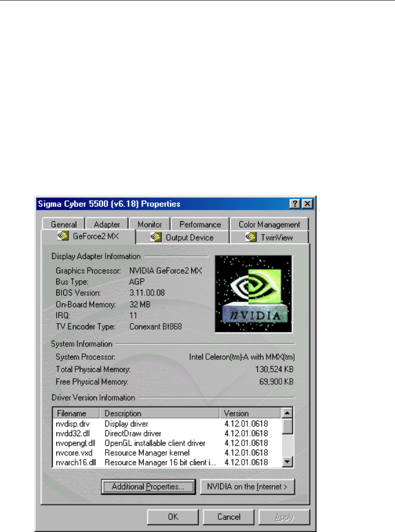The width and height of the screenshot is (395, 532).
Task: Click the question mark help button
Action: click(x=295, y=203)
